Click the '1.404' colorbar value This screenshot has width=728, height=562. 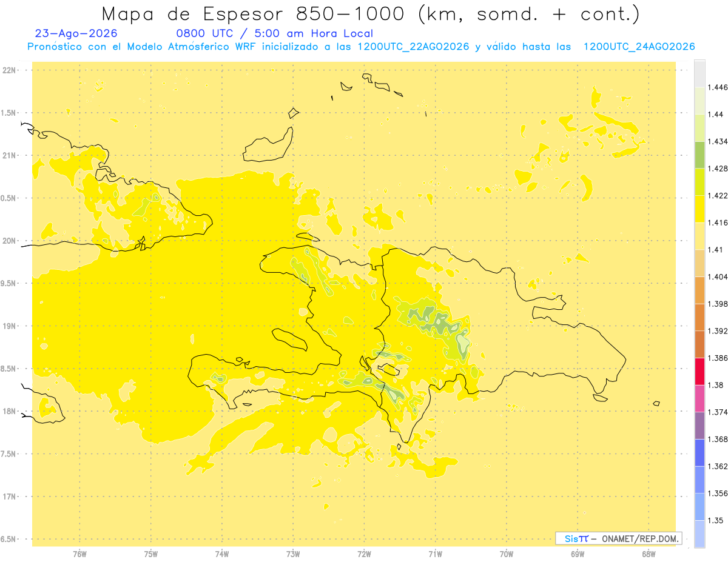[718, 276]
